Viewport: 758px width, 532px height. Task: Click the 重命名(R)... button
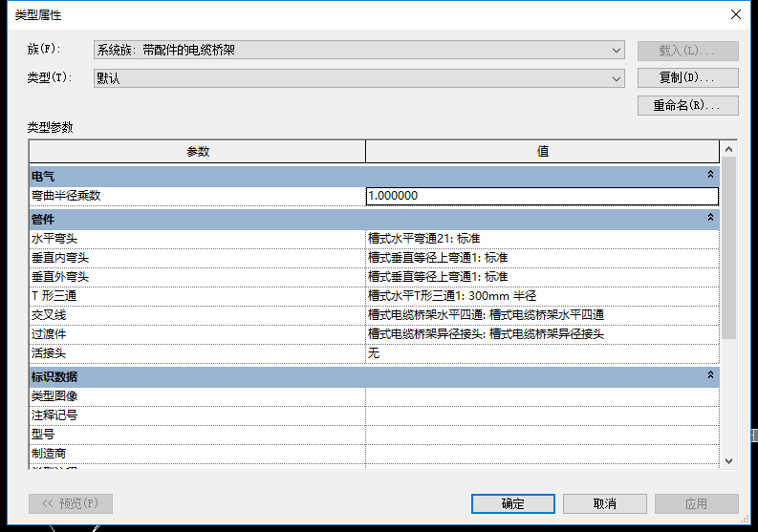[687, 105]
